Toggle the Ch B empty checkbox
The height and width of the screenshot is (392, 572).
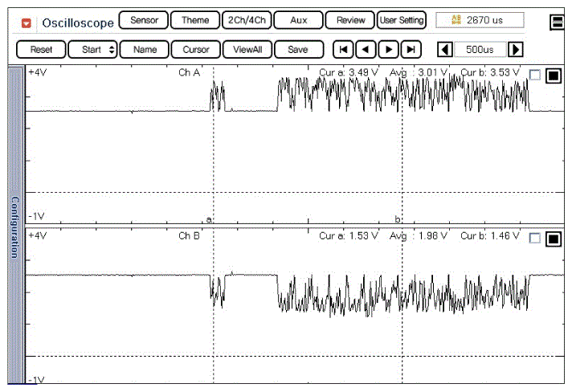pos(535,239)
